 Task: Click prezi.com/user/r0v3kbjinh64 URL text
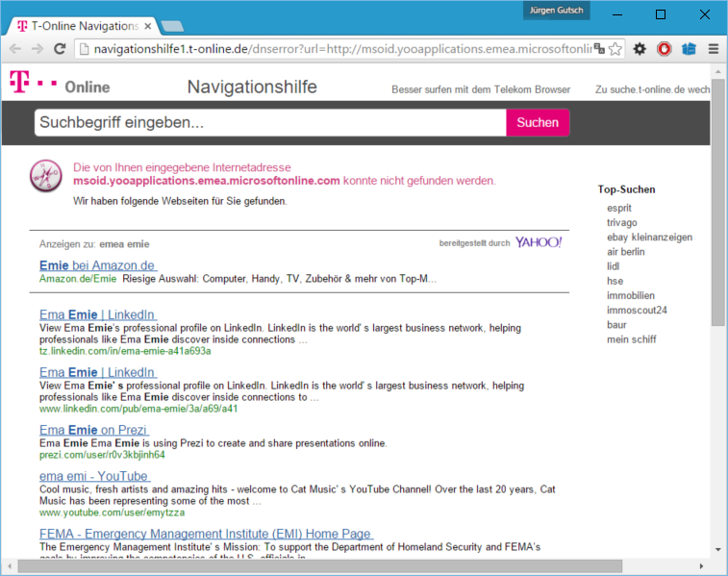pos(102,455)
